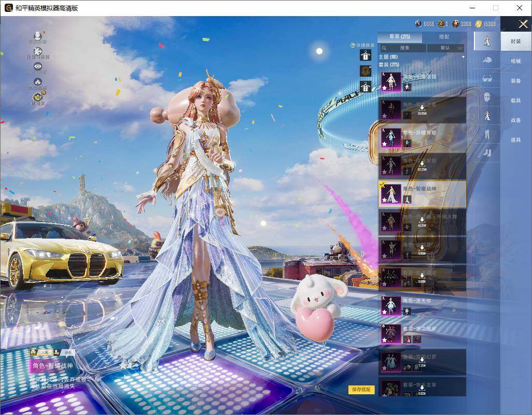Open the 道具 items tab
532x415 pixels.
tap(516, 140)
